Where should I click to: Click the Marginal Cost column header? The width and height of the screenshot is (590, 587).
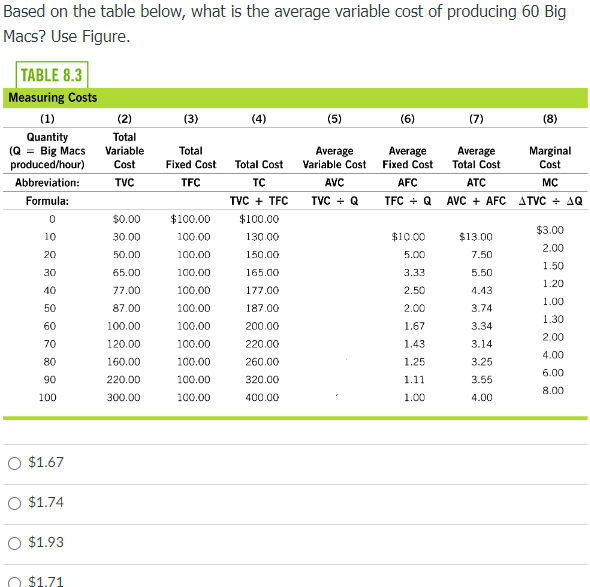pos(550,158)
